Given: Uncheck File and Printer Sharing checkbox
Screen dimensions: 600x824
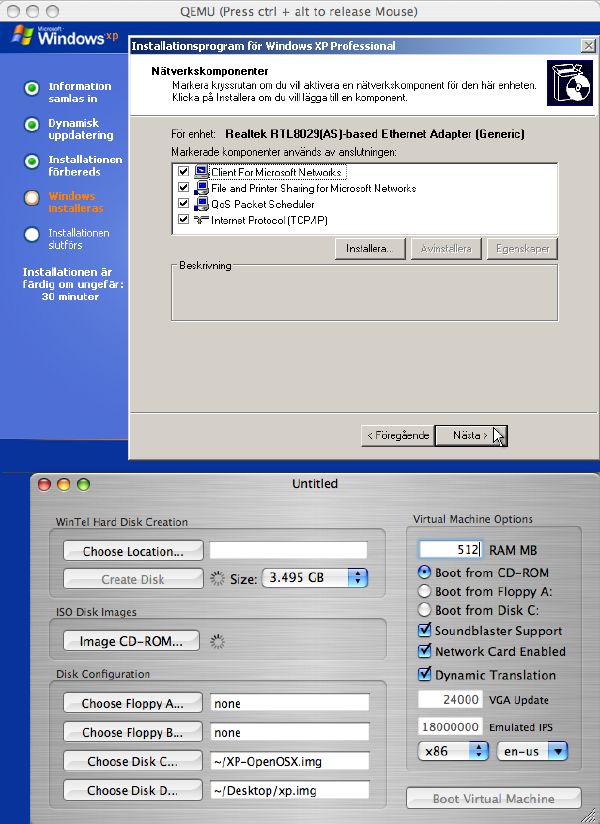Looking at the screenshot, I should [183, 187].
